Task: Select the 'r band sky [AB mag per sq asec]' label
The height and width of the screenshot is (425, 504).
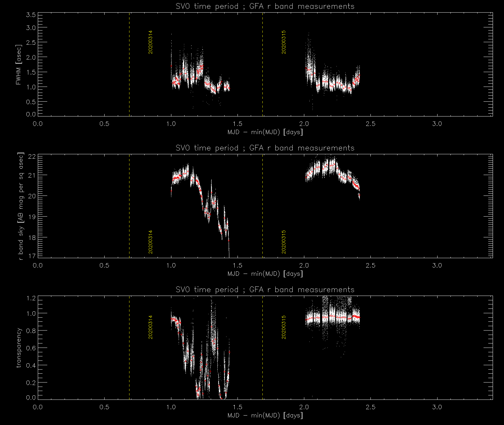Action: coord(21,206)
